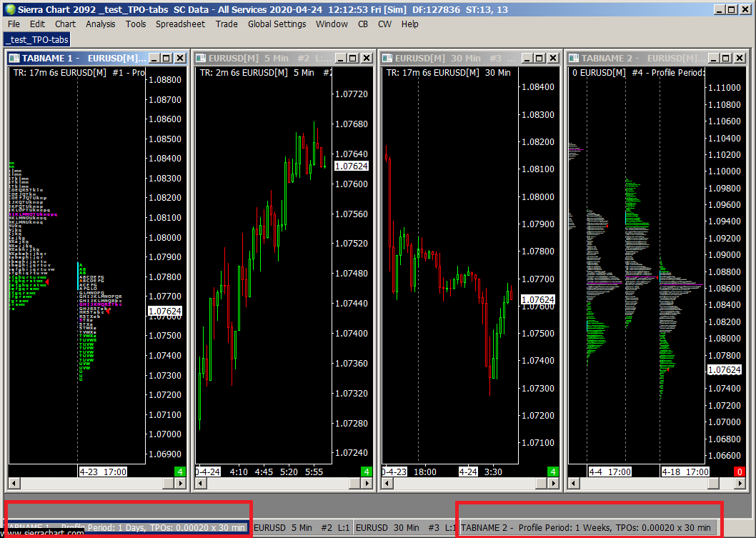Viewport: 756px width, 538px height.
Task: Maximize the TABNAME 2 chart window
Action: 727,59
